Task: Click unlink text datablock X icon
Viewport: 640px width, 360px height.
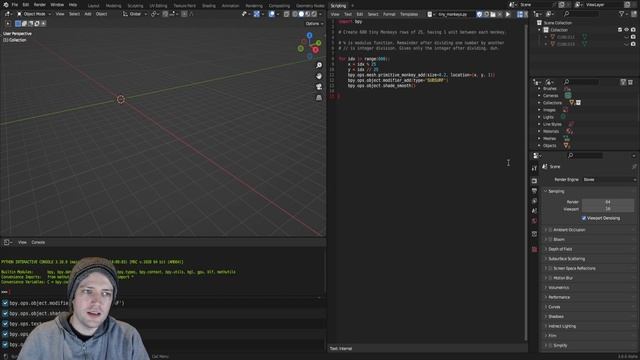Action: [500, 14]
